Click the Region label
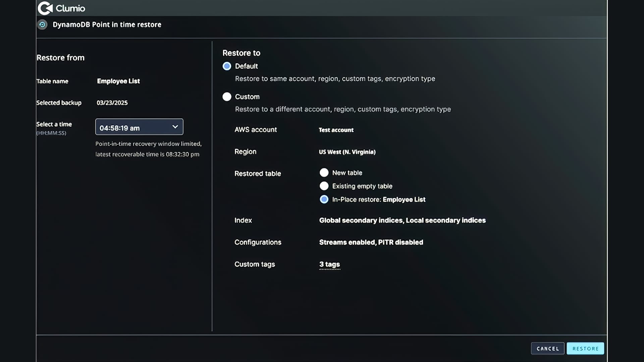The width and height of the screenshot is (644, 362). tap(245, 152)
